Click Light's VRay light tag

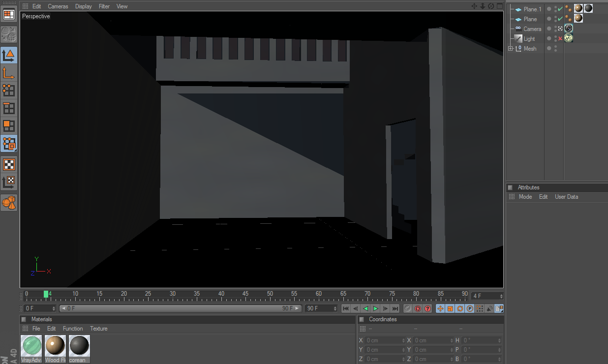(x=569, y=38)
